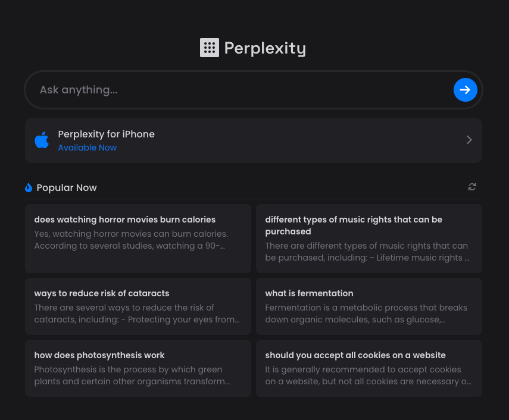Click the Apple logo icon
The height and width of the screenshot is (420, 509).
(x=42, y=140)
